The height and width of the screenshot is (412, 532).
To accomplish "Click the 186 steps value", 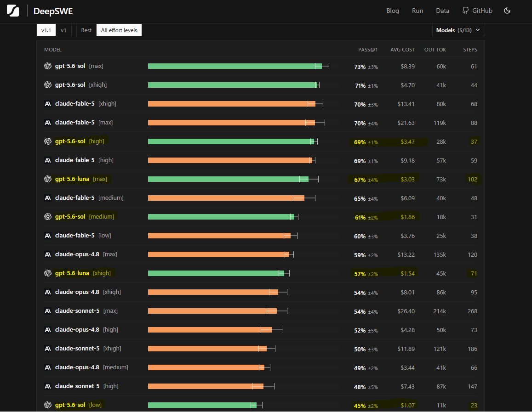I will pyautogui.click(x=472, y=349).
